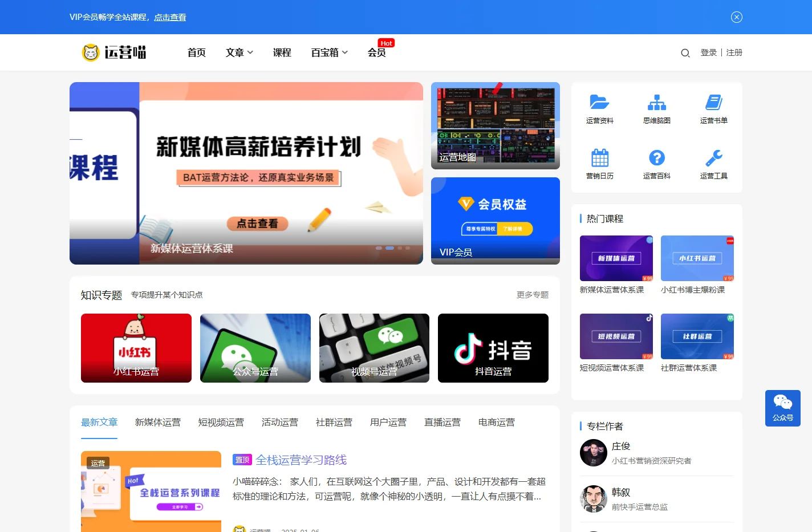812x532 pixels.
Task: Click the 全栈运营系列课程 article thumbnail
Action: pos(151,492)
